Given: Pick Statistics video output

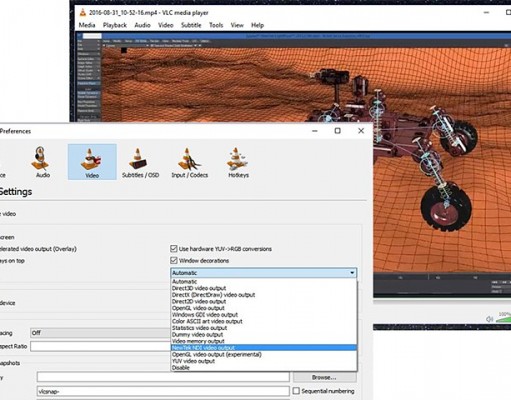Looking at the screenshot, I should click(264, 328).
